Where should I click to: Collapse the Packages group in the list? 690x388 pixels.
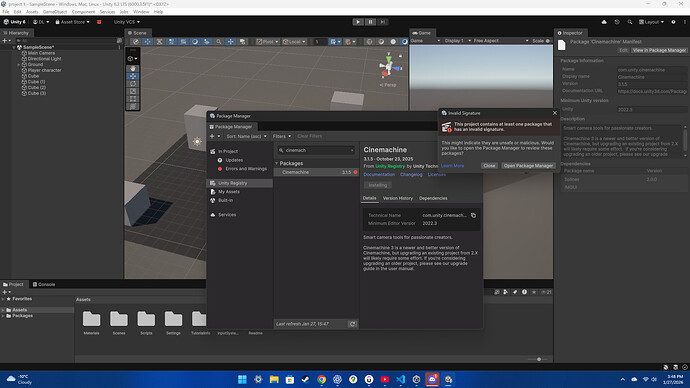click(x=277, y=163)
